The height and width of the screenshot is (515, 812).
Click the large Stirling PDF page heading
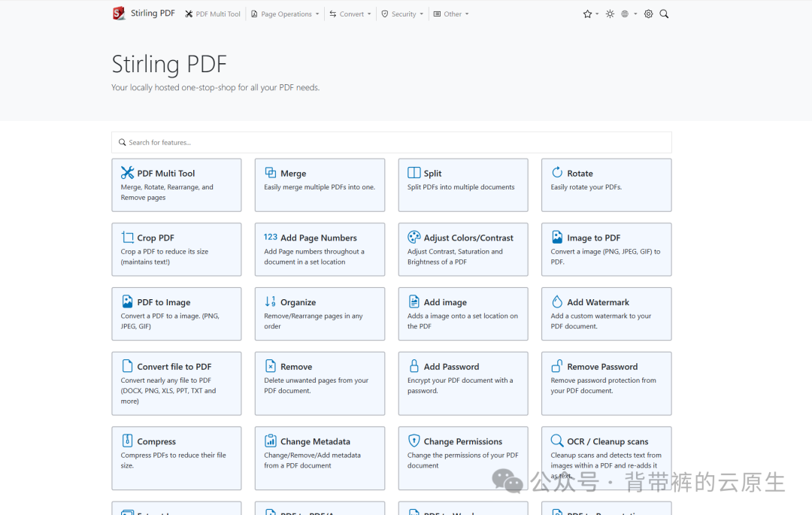click(x=169, y=64)
